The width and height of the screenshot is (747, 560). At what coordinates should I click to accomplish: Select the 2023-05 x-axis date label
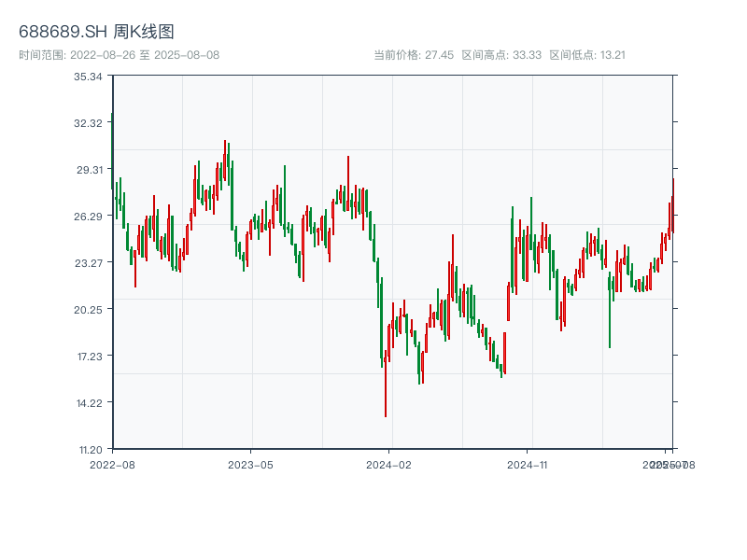point(250,464)
